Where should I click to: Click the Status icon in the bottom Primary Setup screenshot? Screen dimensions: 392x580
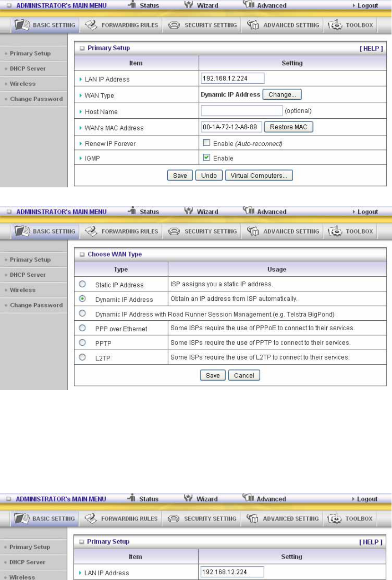point(132,499)
